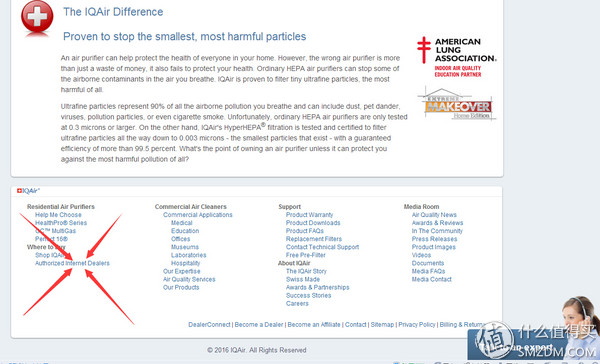600x364 pixels.
Task: Open Help Me Choose link
Action: [58, 215]
